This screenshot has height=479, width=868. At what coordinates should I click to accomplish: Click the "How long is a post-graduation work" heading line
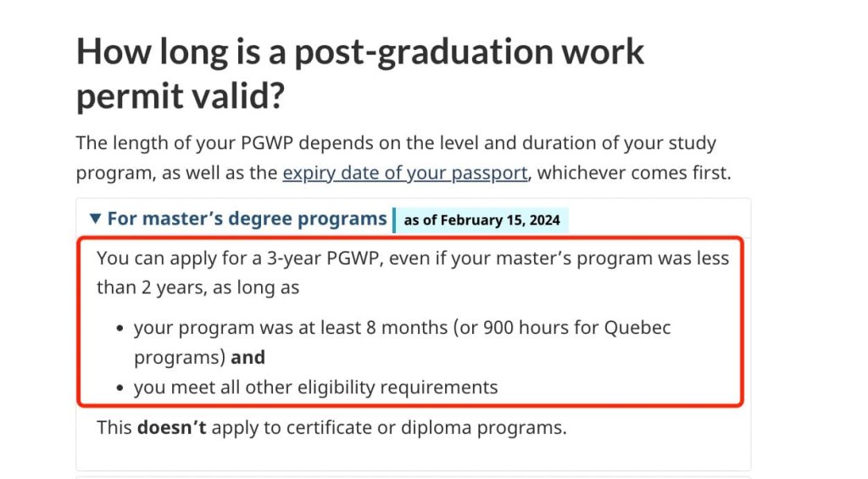(x=360, y=53)
